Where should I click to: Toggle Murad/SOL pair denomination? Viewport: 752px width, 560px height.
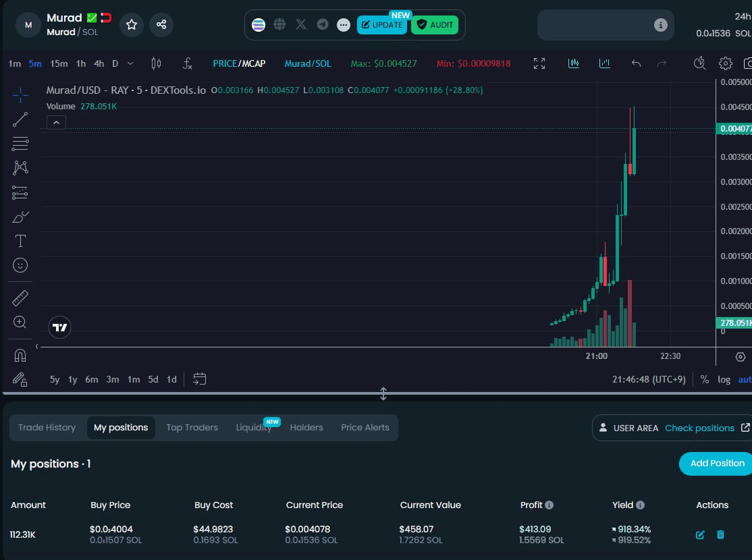[307, 63]
